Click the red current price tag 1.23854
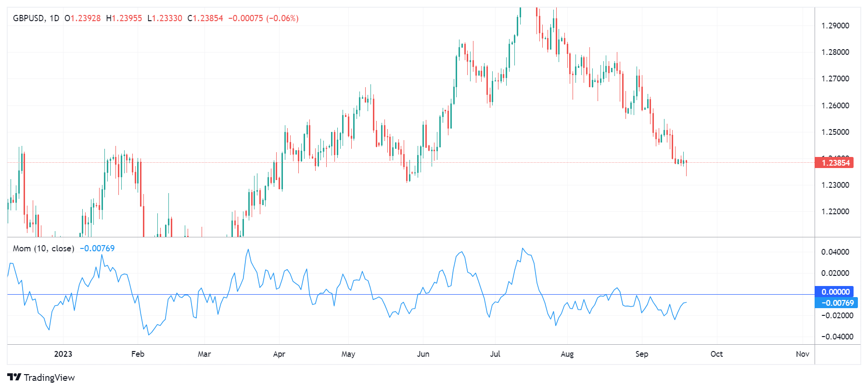This screenshot has height=390, width=868. (x=834, y=163)
